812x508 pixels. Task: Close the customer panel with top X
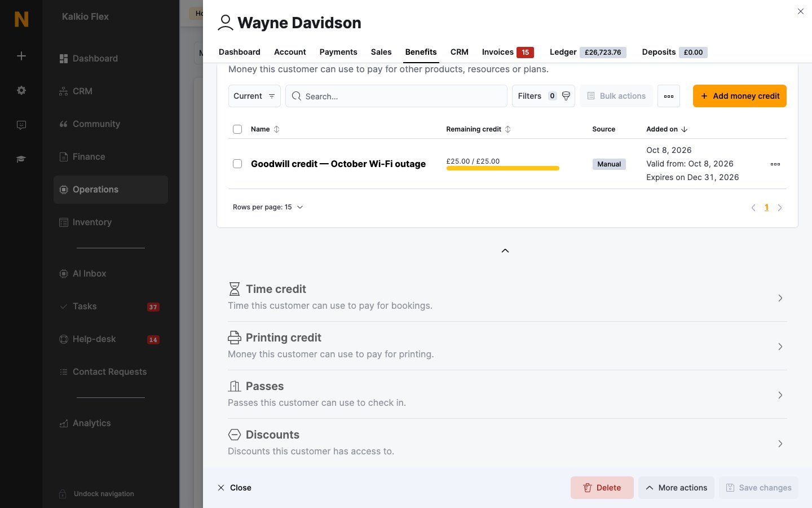point(801,11)
